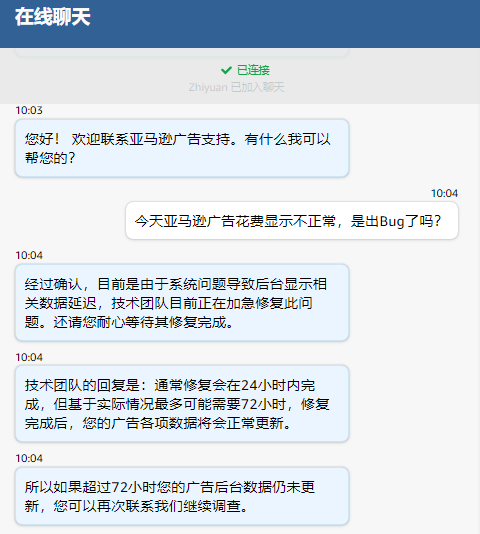Screen dimensions: 480x534
Task: Click 亚马逊广告支持 text in welcome message
Action: coord(179,139)
